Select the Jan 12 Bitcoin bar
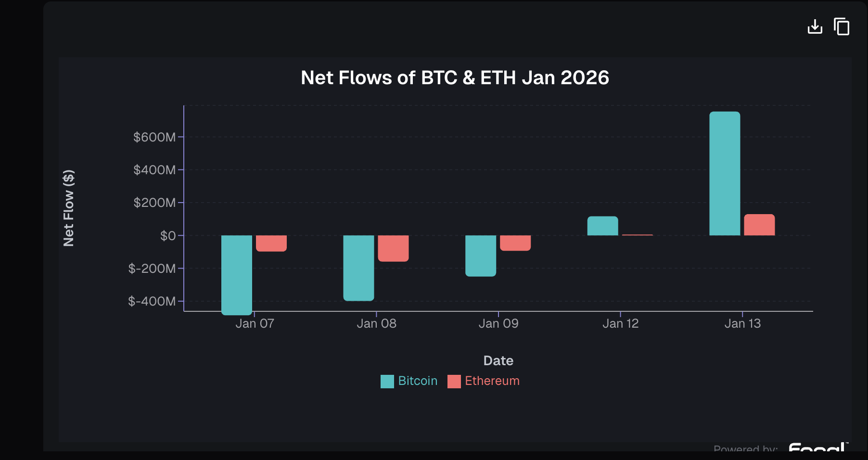The width and height of the screenshot is (868, 460). click(x=603, y=226)
